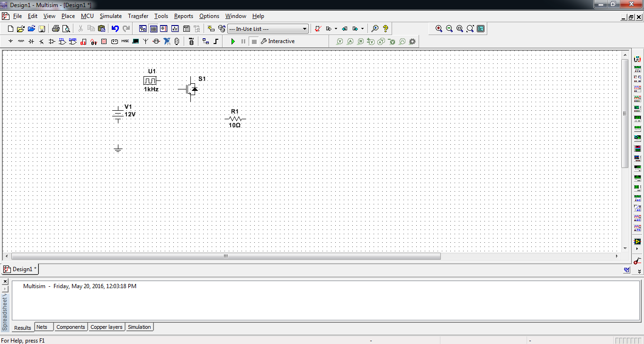The width and height of the screenshot is (644, 344).
Task: Open the In-Use List dropdown
Action: point(305,28)
